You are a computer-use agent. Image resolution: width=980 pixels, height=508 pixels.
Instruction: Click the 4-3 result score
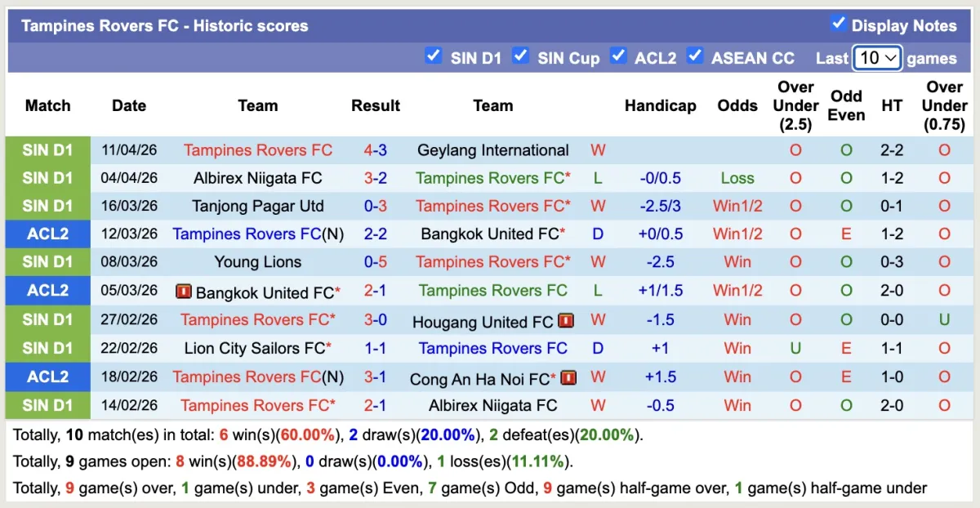pos(376,150)
